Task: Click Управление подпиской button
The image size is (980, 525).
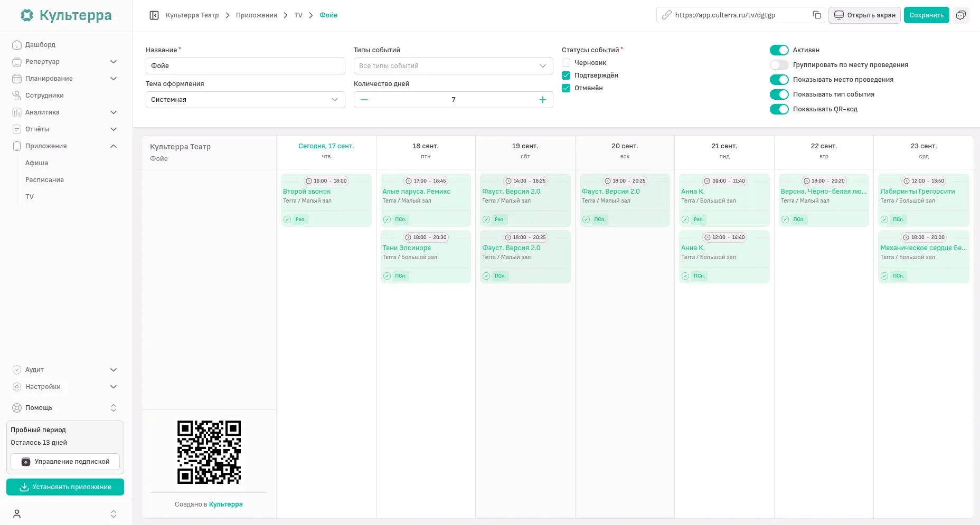Action: point(65,462)
